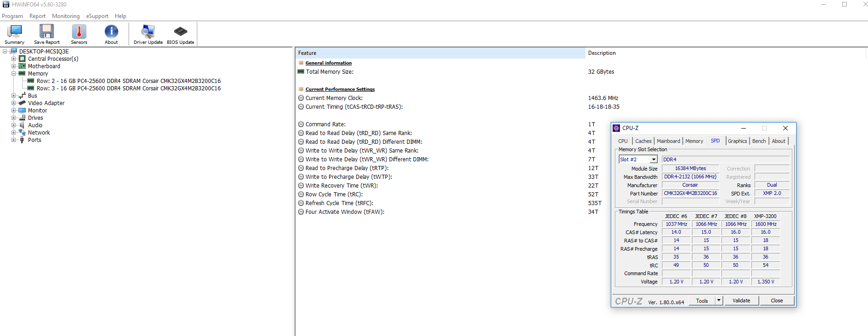The image size is (868, 336).
Task: Click the Drives tree icon
Action: (x=22, y=118)
